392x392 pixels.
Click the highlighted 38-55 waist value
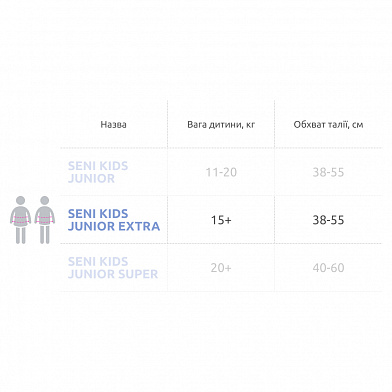pos(328,220)
